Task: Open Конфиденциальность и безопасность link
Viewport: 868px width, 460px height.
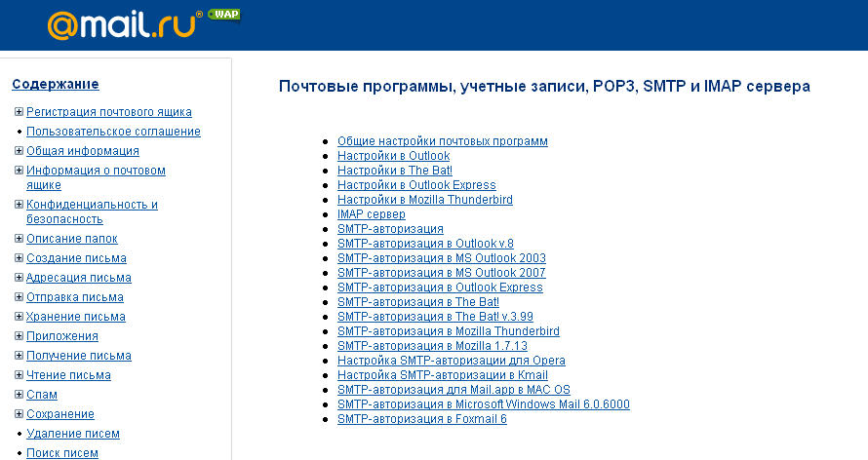Action: pos(92,211)
